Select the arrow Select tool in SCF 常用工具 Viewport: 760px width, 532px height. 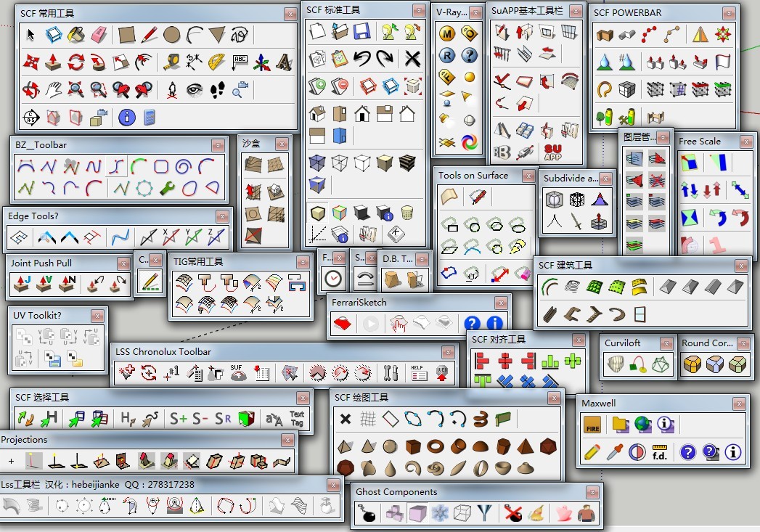(31, 34)
